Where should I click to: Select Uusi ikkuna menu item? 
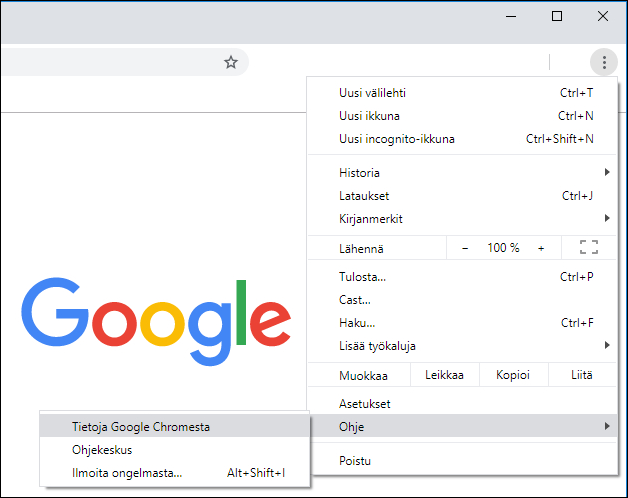point(463,116)
